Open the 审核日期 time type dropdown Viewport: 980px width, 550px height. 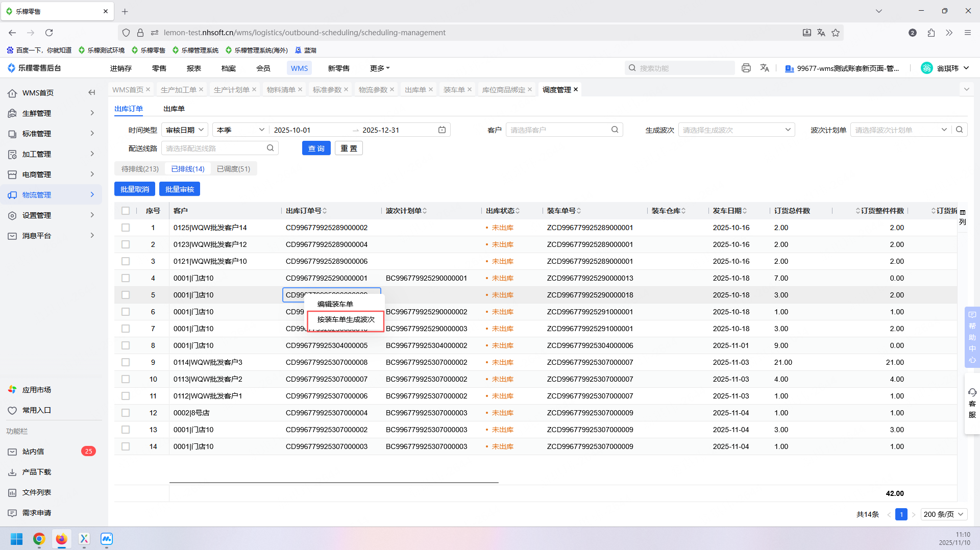(185, 130)
